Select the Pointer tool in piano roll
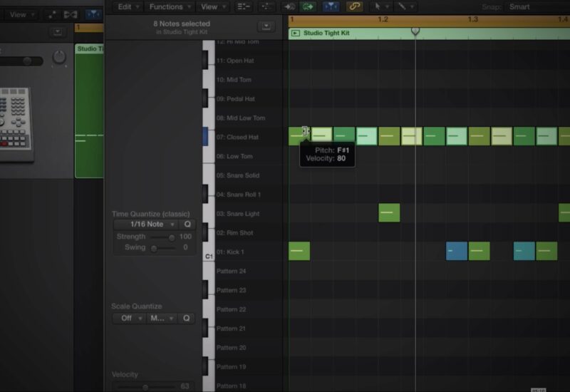Screen dimensions: 570x392 (x=378, y=6)
